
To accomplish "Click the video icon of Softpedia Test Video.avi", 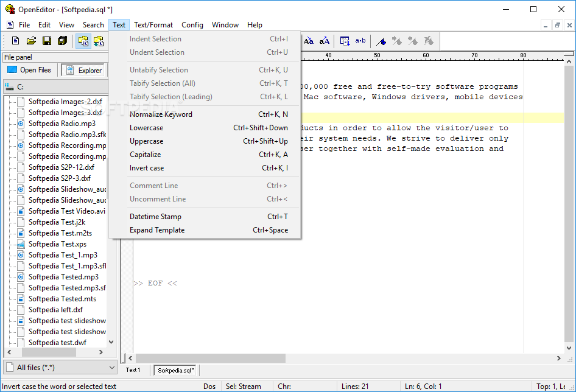I will 21,211.
